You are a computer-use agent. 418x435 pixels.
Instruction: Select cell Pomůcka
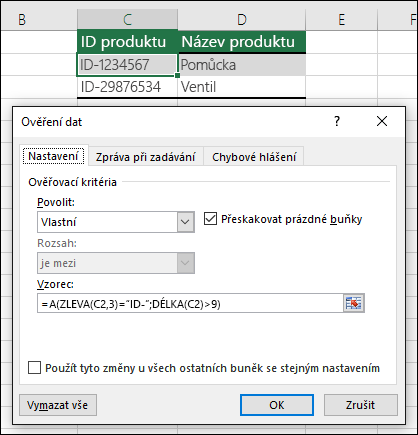[242, 64]
